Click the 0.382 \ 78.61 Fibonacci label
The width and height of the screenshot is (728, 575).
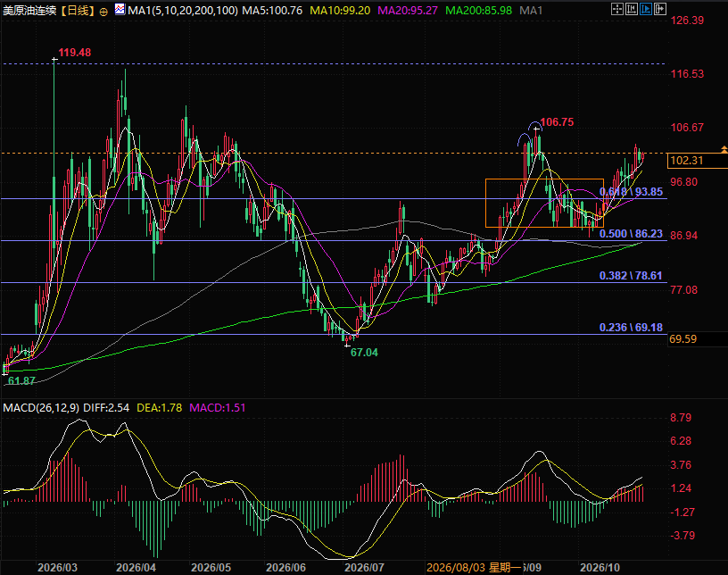(631, 276)
